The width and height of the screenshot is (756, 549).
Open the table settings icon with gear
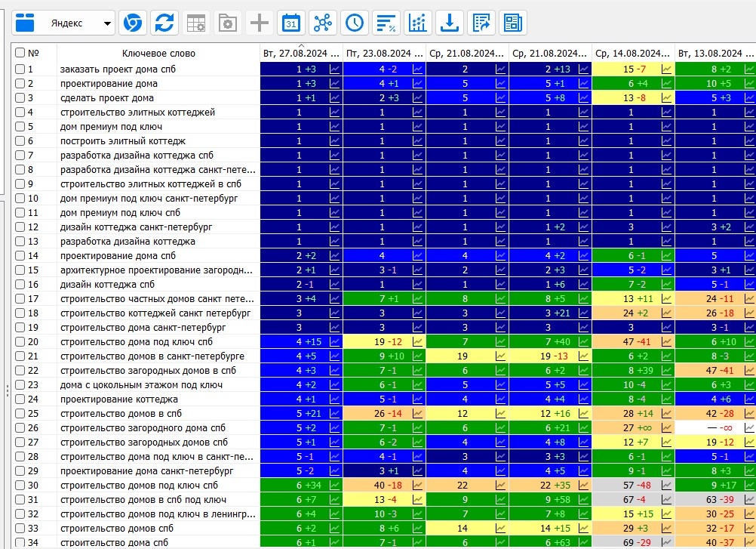pos(195,23)
